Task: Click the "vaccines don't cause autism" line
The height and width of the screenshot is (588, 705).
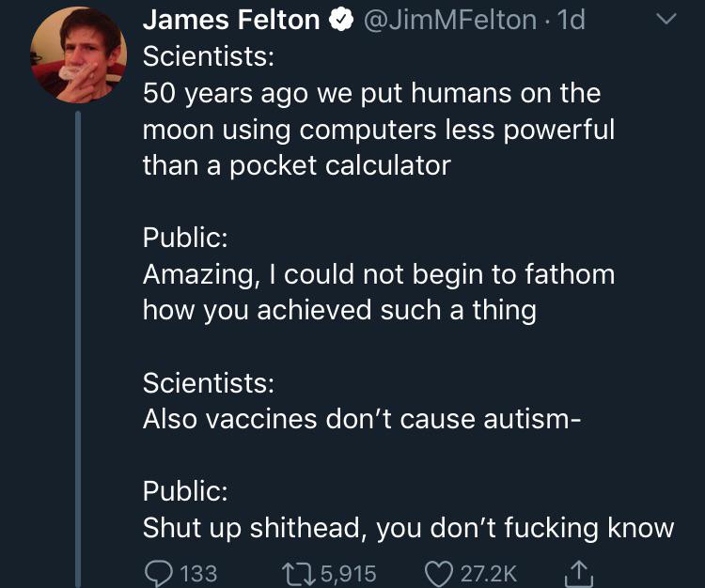Action: [x=363, y=420]
